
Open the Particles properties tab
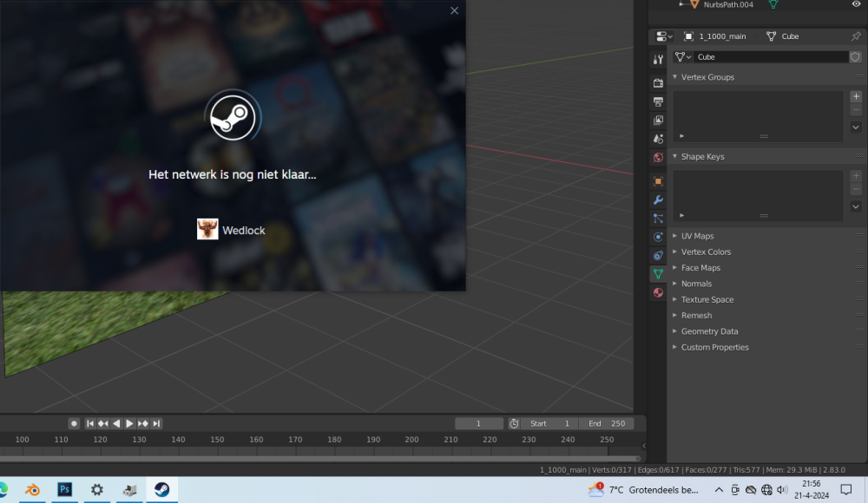pyautogui.click(x=658, y=219)
